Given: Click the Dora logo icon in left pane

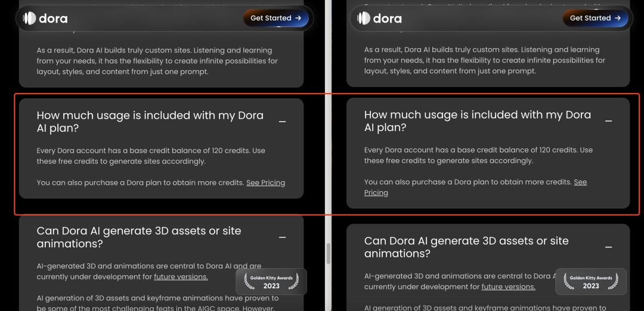Looking at the screenshot, I should [29, 18].
